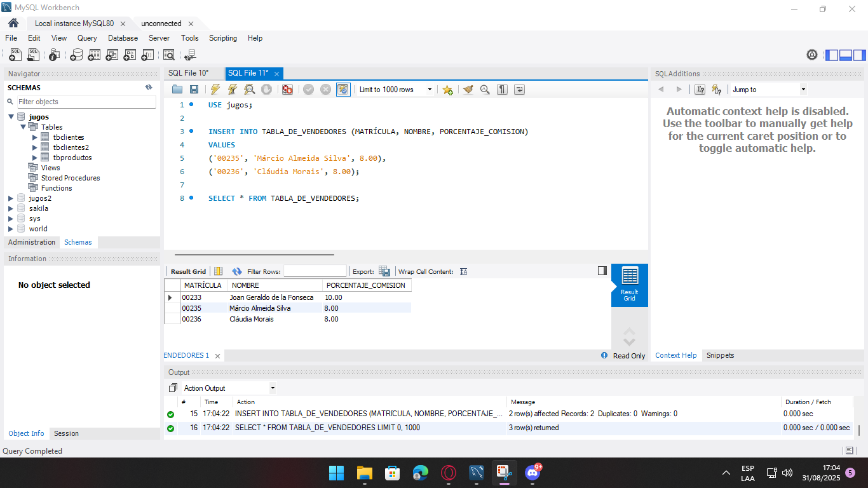Viewport: 868px width, 488px height.
Task: Expand the tbproductos table
Action: click(36, 158)
